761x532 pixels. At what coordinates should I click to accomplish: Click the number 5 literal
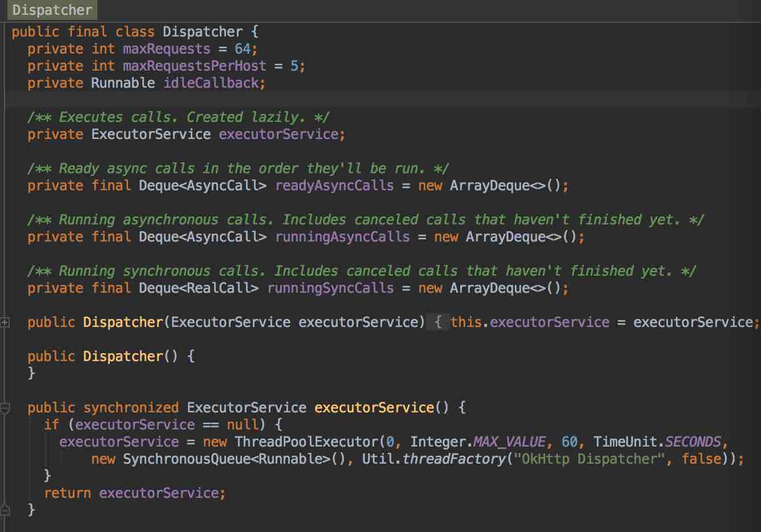click(294, 66)
